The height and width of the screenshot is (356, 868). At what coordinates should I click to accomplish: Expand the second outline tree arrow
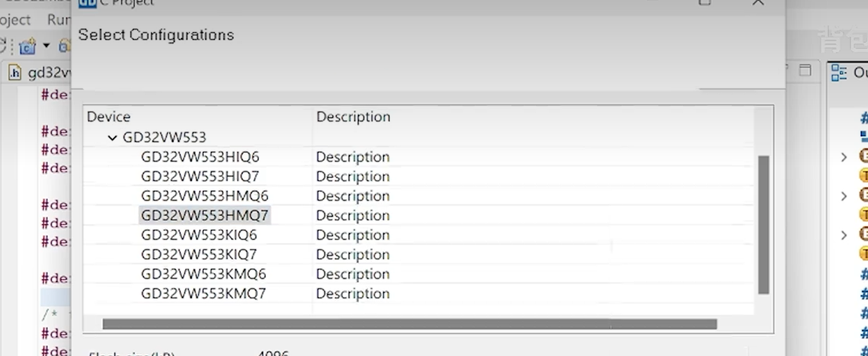point(844,196)
